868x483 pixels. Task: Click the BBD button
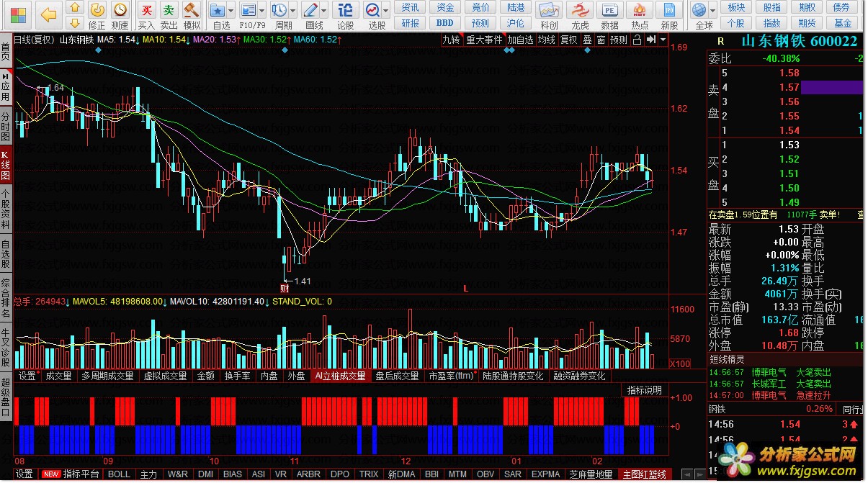coord(446,23)
